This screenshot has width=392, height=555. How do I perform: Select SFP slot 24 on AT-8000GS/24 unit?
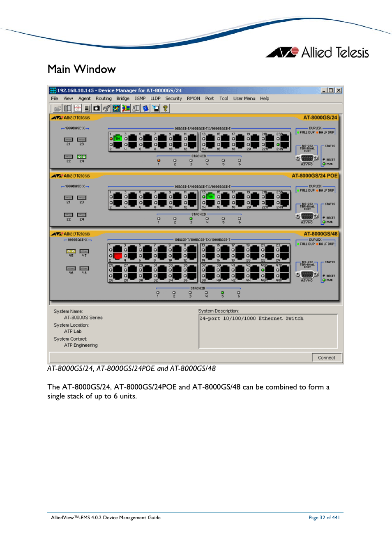pyautogui.click(x=82, y=157)
